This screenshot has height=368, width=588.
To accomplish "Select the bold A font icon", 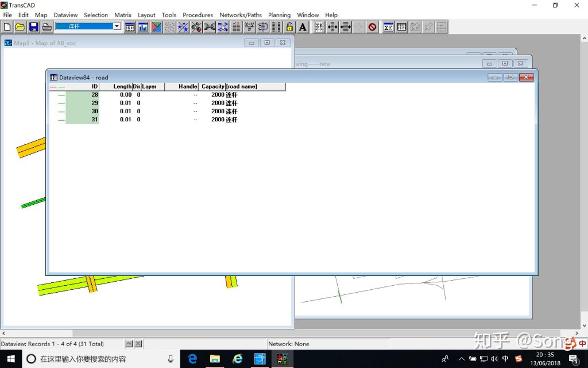I will click(x=303, y=27).
